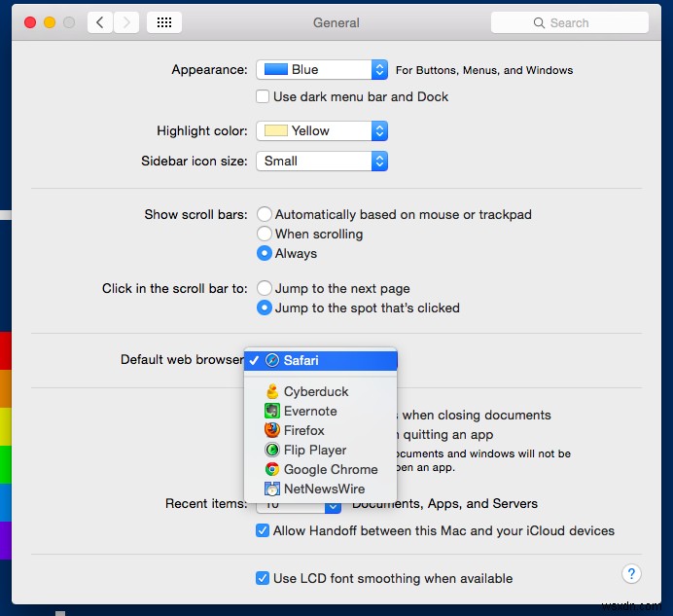Select Safari in the browser menu
This screenshot has height=616, width=673.
[x=321, y=360]
